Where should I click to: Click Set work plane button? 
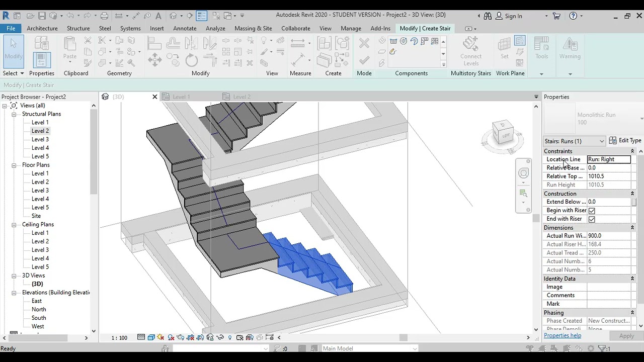click(504, 48)
